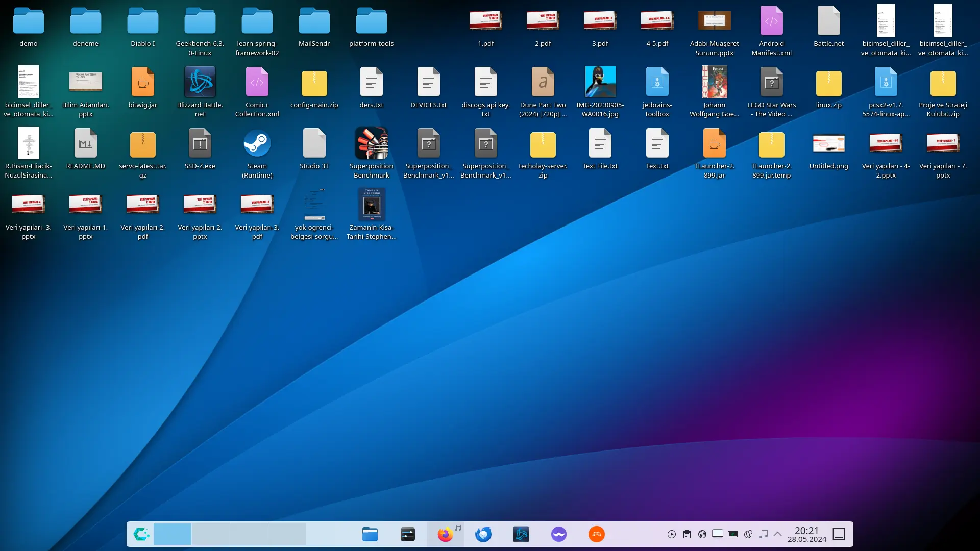Screen dimensions: 980x551
Task: Open the application launcher menu in the panel
Action: coord(141,534)
